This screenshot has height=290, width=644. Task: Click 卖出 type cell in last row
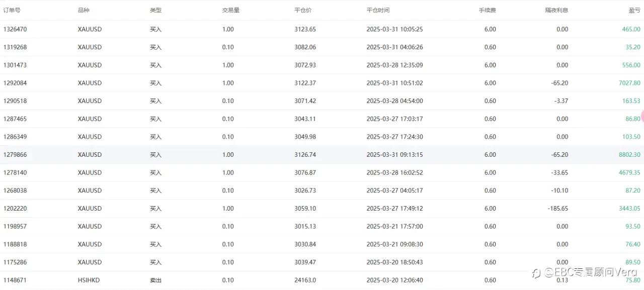(155, 280)
